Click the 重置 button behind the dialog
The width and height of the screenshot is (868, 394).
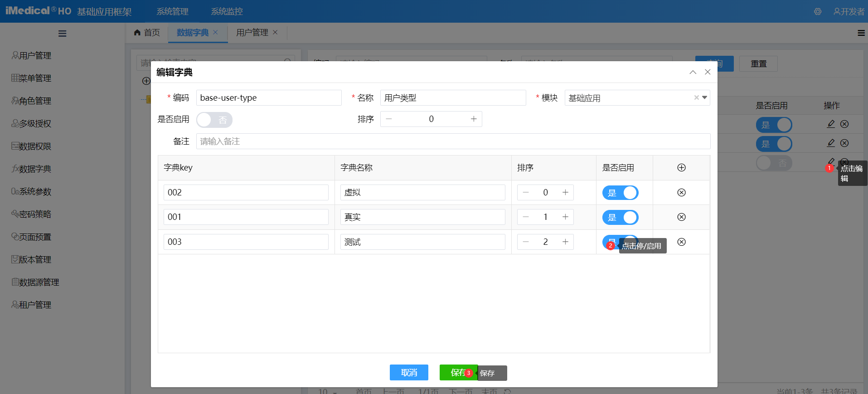(x=758, y=64)
